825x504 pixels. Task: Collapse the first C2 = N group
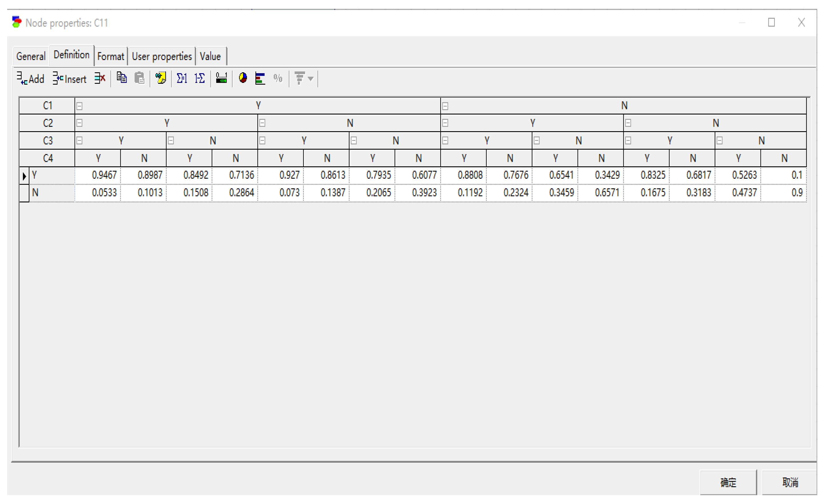point(262,123)
